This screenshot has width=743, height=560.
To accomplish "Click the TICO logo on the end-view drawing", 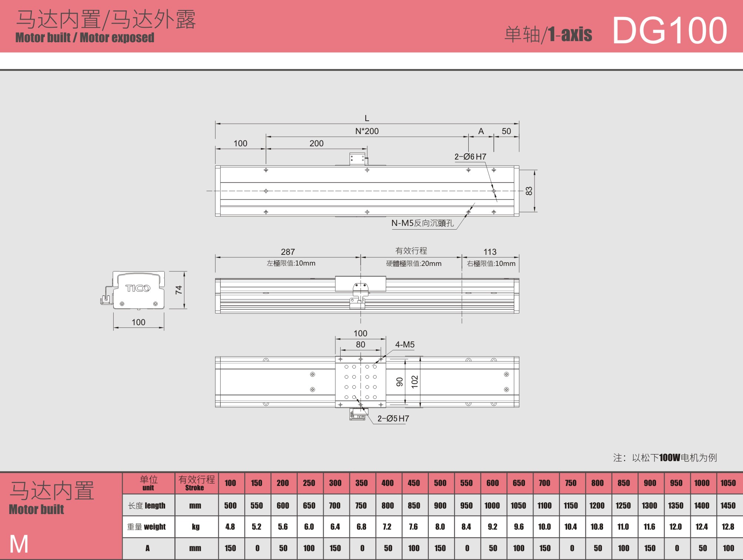I will click(138, 288).
